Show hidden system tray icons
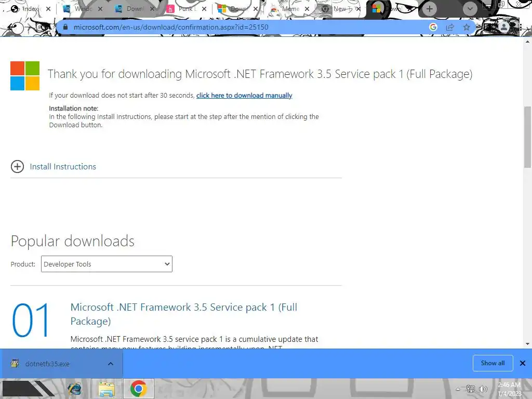 click(x=458, y=389)
